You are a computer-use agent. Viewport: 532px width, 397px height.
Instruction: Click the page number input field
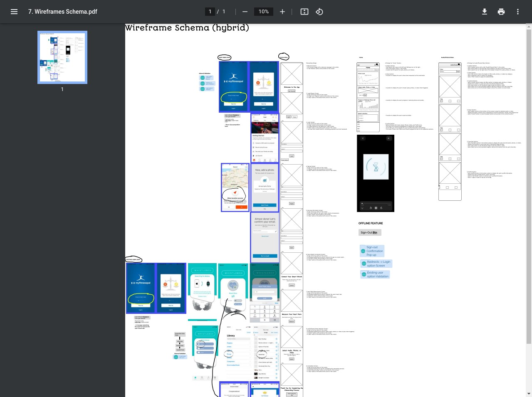(x=210, y=12)
